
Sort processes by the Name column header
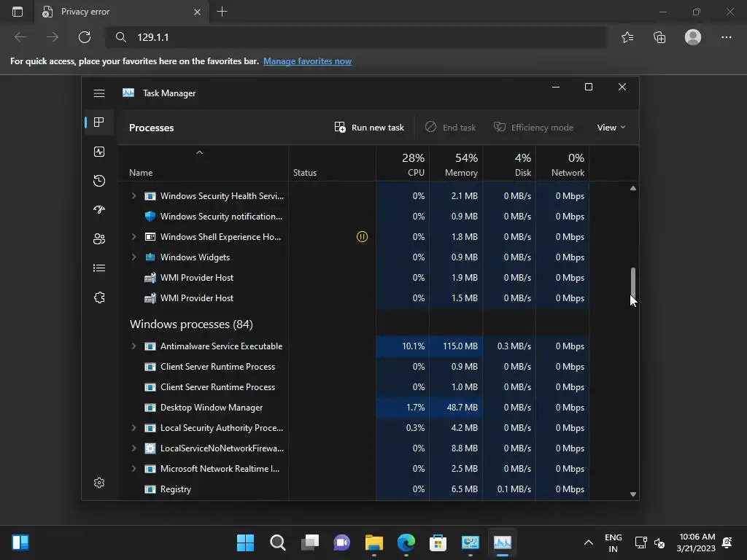pyautogui.click(x=204, y=163)
